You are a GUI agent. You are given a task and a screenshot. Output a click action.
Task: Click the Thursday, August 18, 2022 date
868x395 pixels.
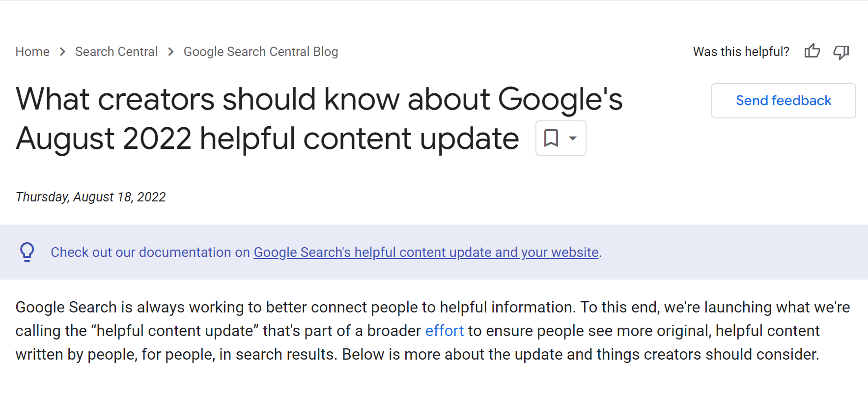point(91,197)
